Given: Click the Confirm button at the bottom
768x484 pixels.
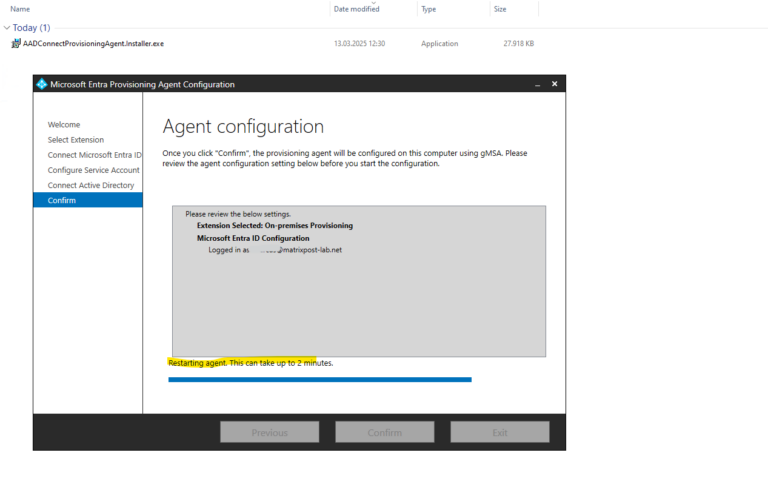Looking at the screenshot, I should [x=384, y=432].
